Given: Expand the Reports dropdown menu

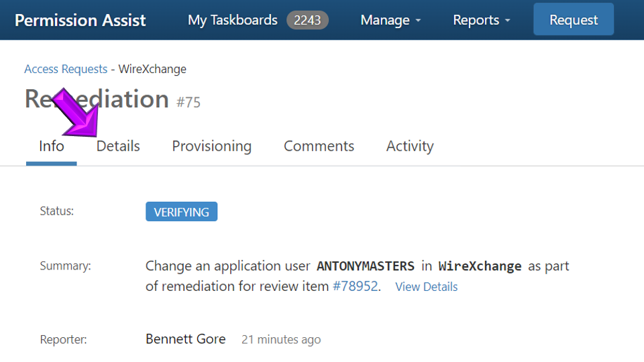Looking at the screenshot, I should (x=481, y=20).
